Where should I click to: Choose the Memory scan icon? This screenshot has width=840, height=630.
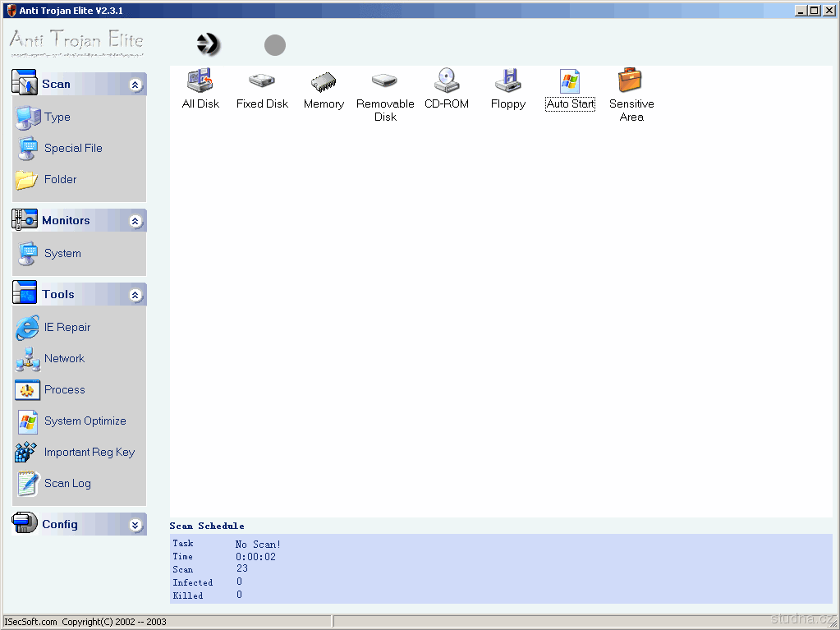point(324,81)
